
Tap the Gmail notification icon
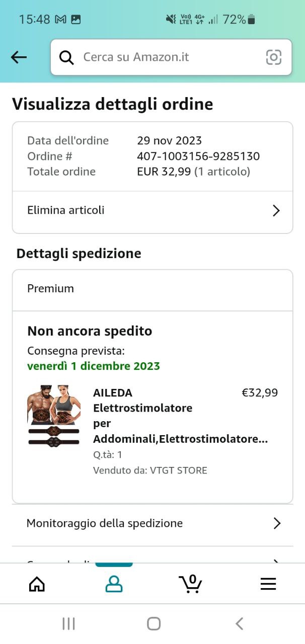[61, 20]
